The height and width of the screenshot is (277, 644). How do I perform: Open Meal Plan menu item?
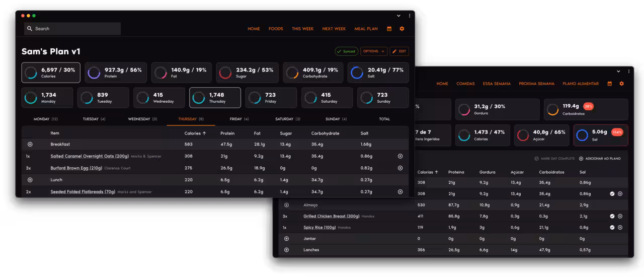click(366, 29)
